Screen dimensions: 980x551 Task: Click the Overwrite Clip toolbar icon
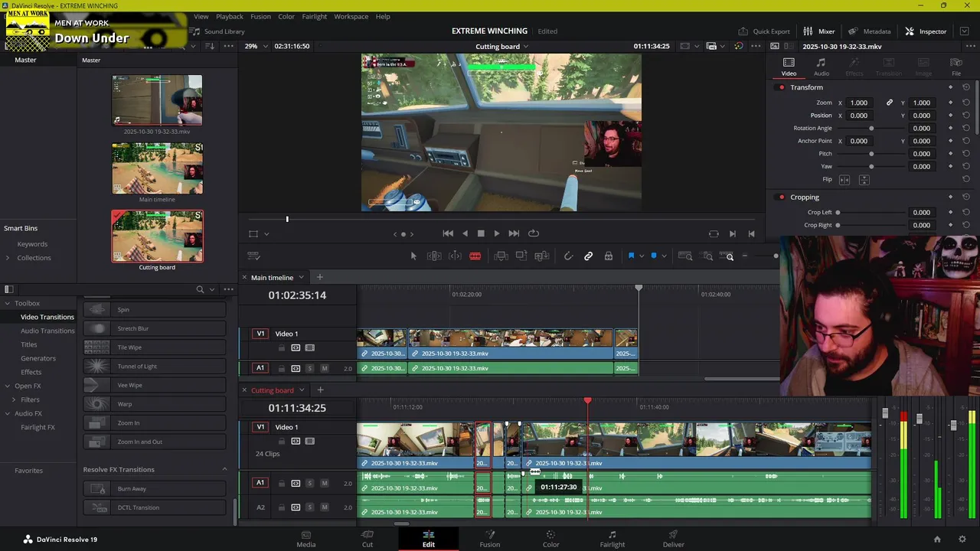pos(521,256)
